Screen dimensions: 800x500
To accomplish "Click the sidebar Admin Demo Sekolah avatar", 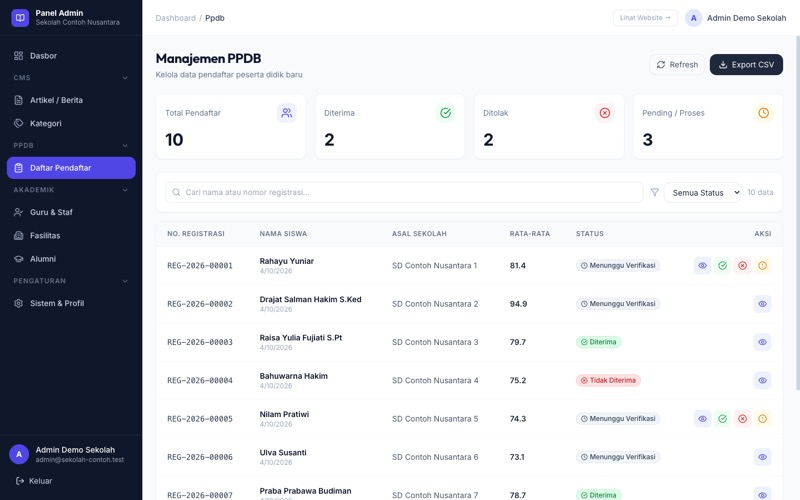I will tap(19, 454).
